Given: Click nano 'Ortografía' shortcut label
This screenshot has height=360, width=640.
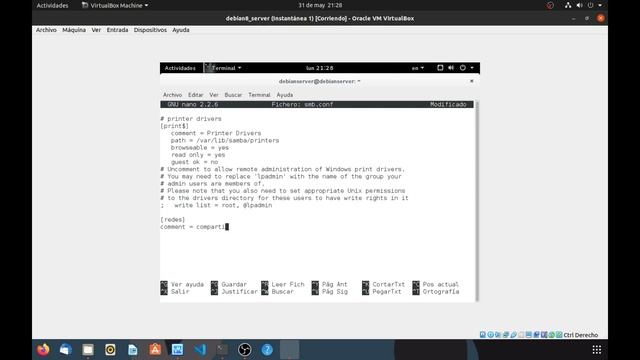Looking at the screenshot, I should [x=441, y=292].
